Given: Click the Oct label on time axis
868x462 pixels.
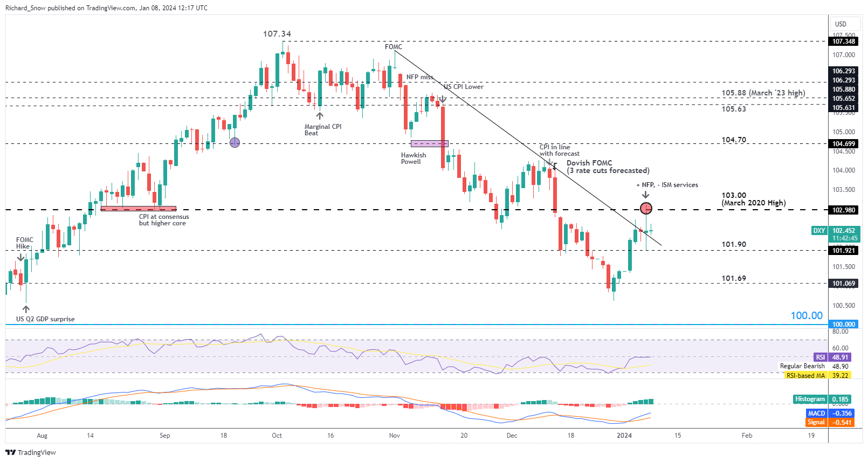Looking at the screenshot, I should point(277,436).
